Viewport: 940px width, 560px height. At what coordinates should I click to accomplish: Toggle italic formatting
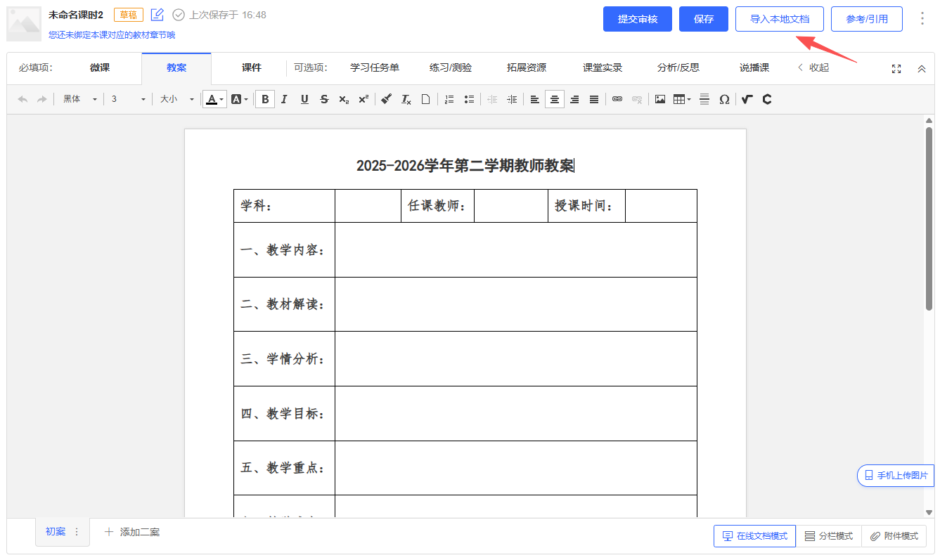point(284,100)
